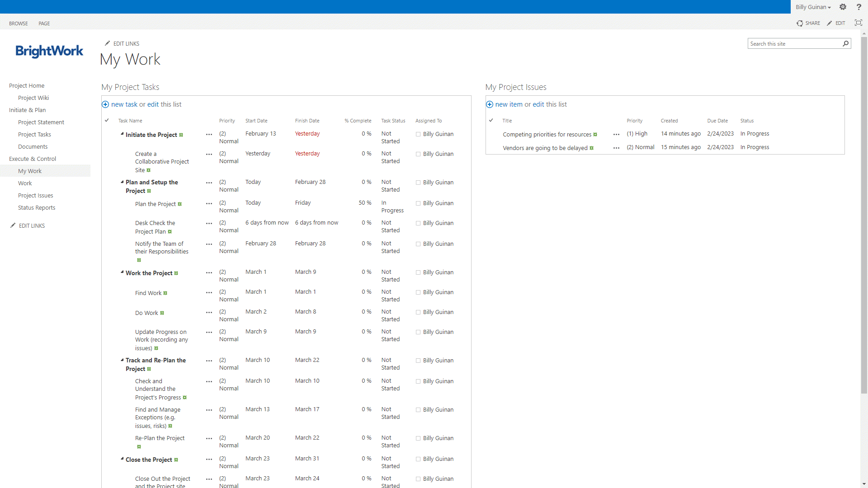Click pencil icon of top Edit Links
This screenshot has height=488, width=868.
(x=107, y=43)
